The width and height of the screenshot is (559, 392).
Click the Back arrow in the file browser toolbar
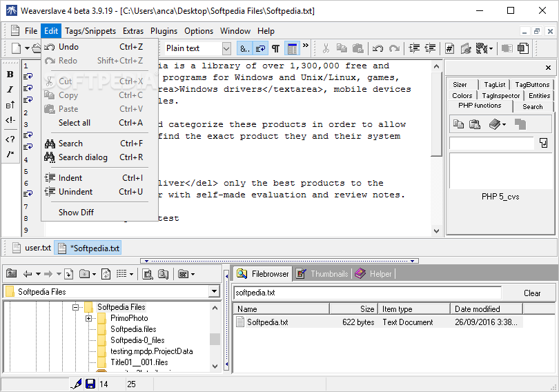[x=27, y=274]
